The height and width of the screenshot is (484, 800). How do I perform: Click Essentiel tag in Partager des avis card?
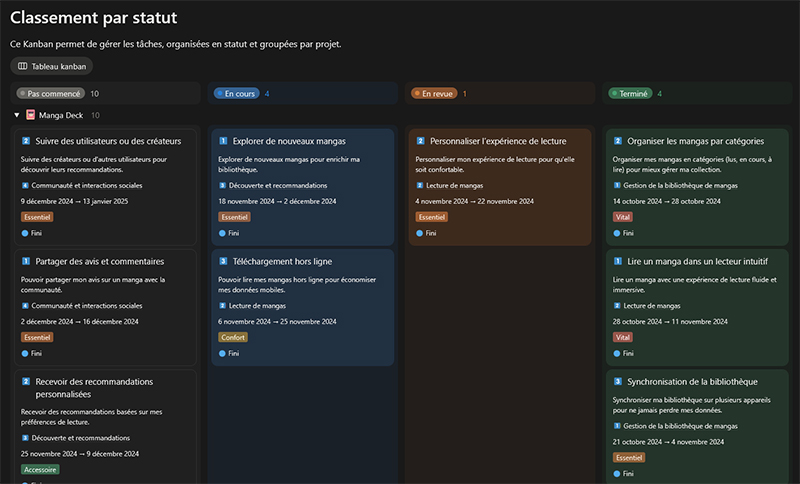pyautogui.click(x=37, y=337)
